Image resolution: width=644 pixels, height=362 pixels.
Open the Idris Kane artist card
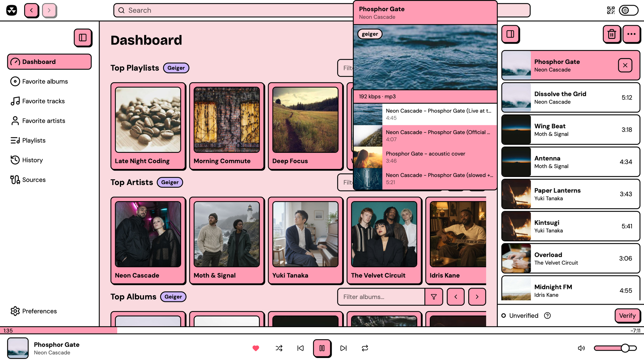pyautogui.click(x=456, y=241)
